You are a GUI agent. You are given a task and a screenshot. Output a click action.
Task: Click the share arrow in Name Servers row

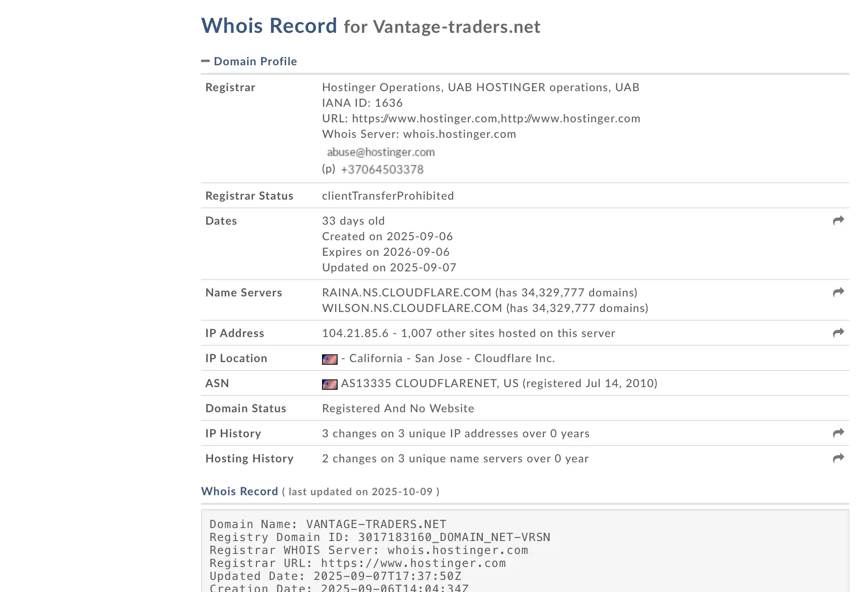coord(838,293)
